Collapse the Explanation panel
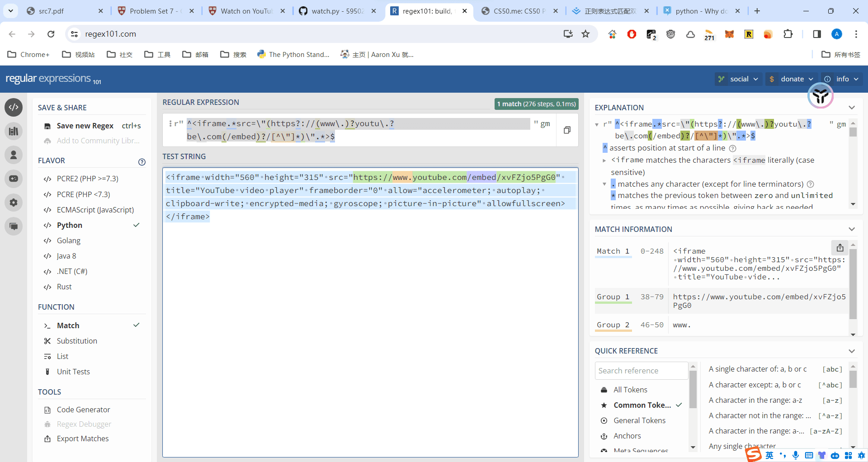The image size is (868, 462). 852,108
